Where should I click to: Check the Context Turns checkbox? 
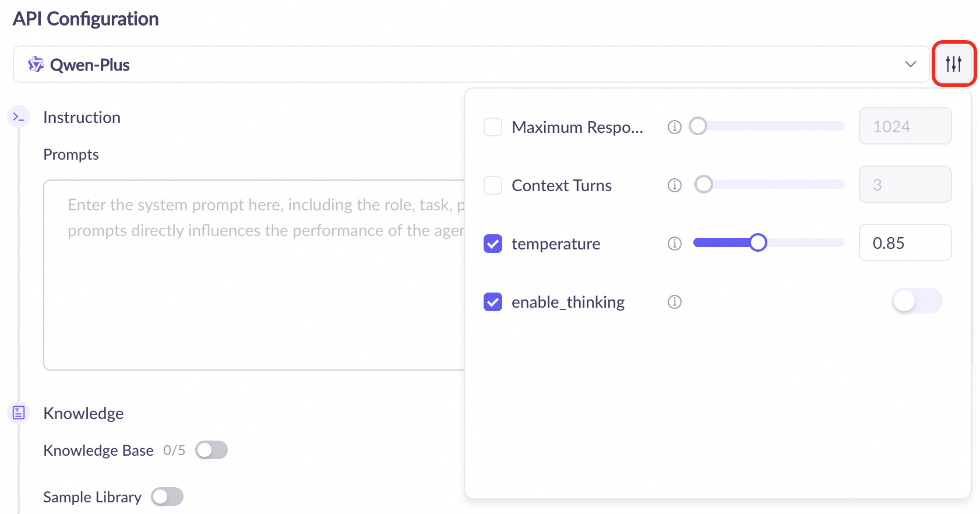coord(493,185)
